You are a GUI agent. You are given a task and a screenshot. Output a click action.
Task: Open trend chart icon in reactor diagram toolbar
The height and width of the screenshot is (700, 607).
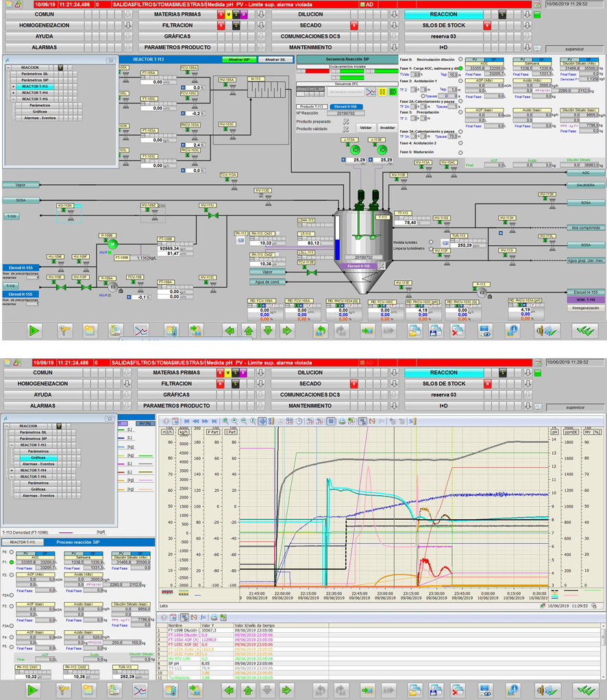tap(141, 331)
